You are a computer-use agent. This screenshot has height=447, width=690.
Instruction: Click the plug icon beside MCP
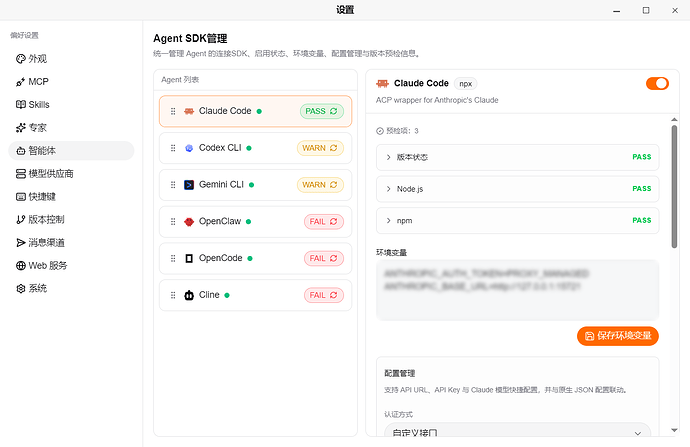(21, 82)
